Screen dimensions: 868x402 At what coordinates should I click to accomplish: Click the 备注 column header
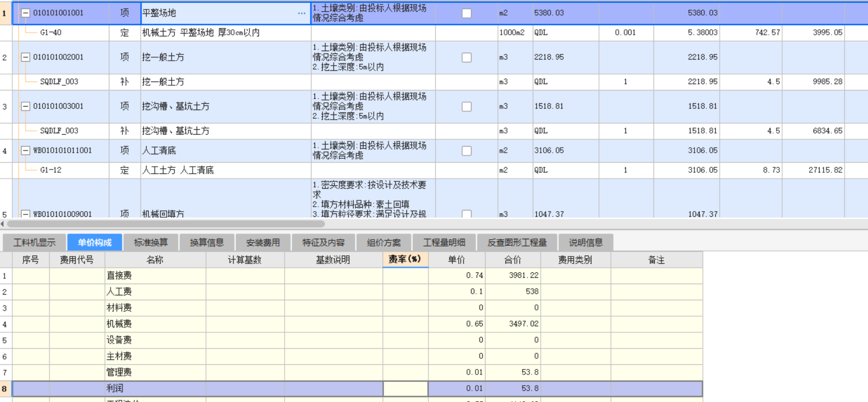click(656, 260)
